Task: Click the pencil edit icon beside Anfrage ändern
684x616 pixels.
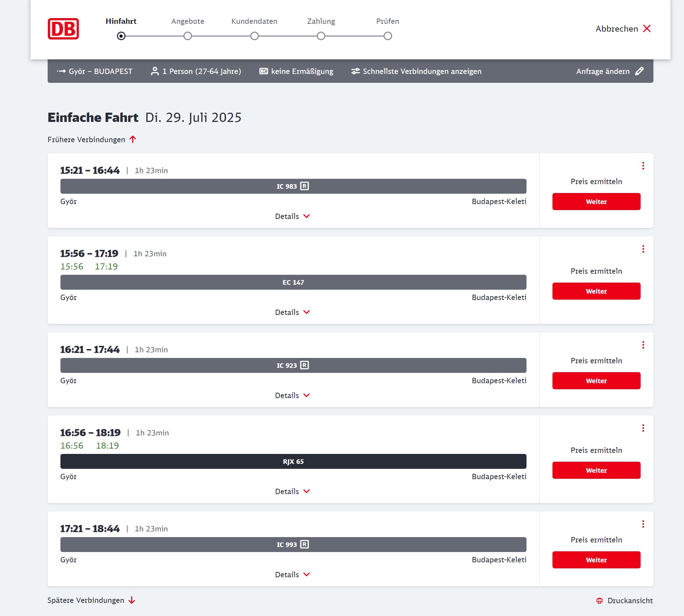Action: tap(639, 71)
